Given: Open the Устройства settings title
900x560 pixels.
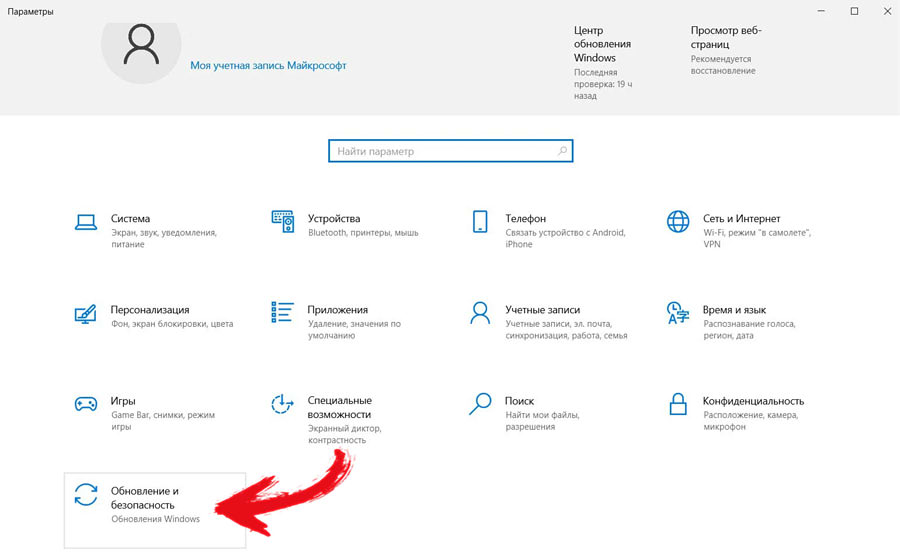Looking at the screenshot, I should [334, 219].
